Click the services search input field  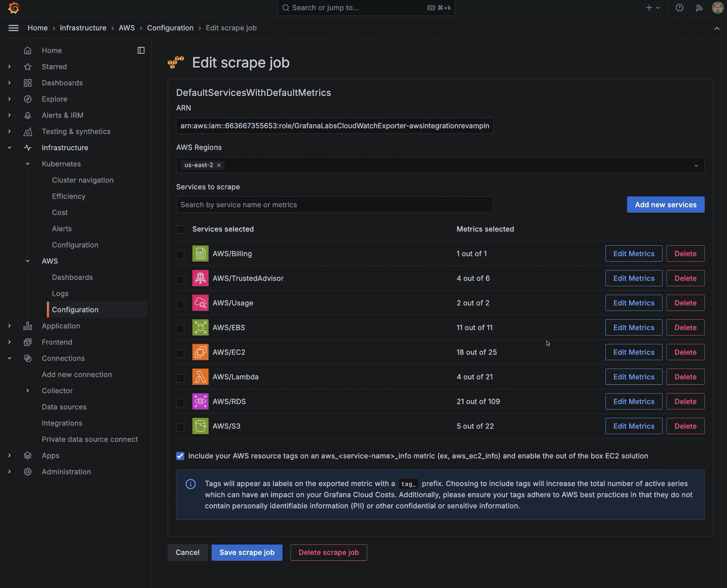pyautogui.click(x=334, y=205)
